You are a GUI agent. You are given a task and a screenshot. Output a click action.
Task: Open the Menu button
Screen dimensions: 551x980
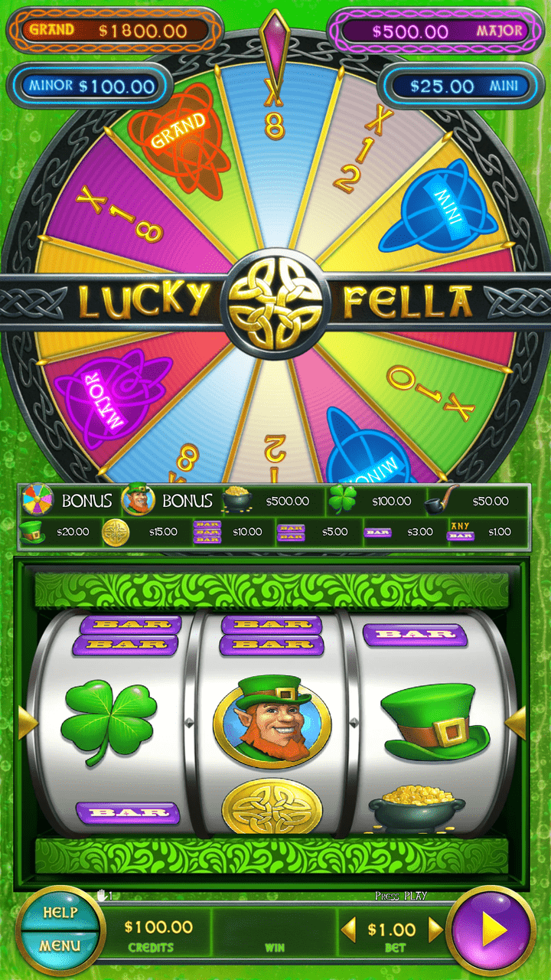60,946
